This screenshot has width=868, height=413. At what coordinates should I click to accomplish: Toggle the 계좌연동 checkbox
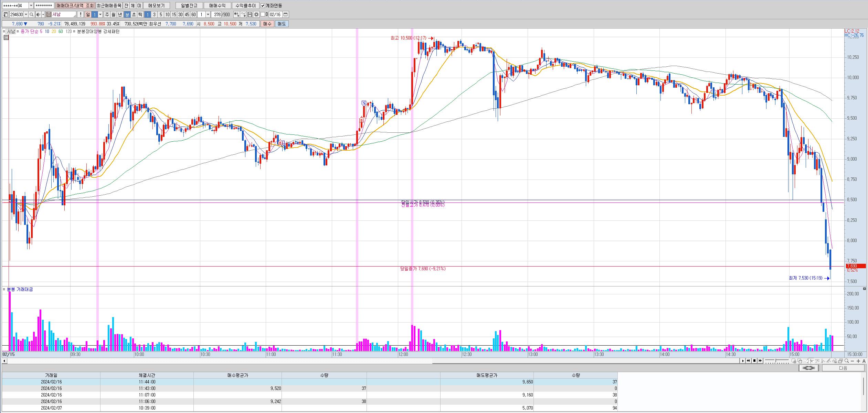[263, 6]
